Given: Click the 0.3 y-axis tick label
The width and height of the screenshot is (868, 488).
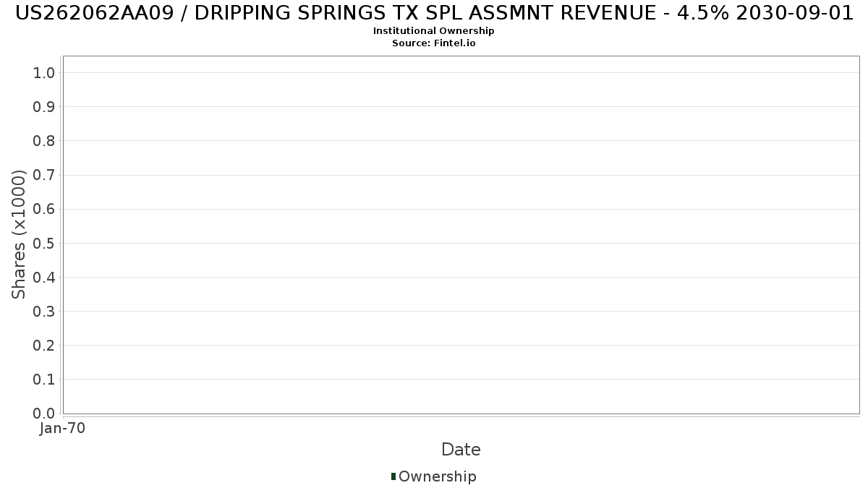Looking at the screenshot, I should click(43, 312).
